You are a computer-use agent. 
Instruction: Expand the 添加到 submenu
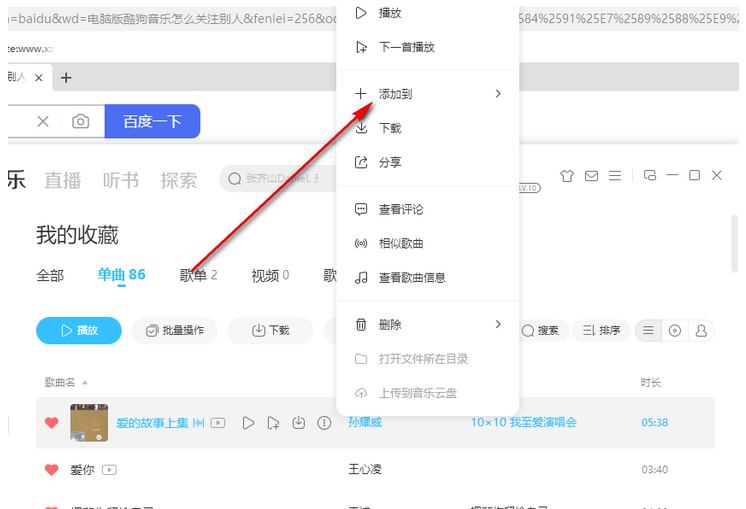497,94
